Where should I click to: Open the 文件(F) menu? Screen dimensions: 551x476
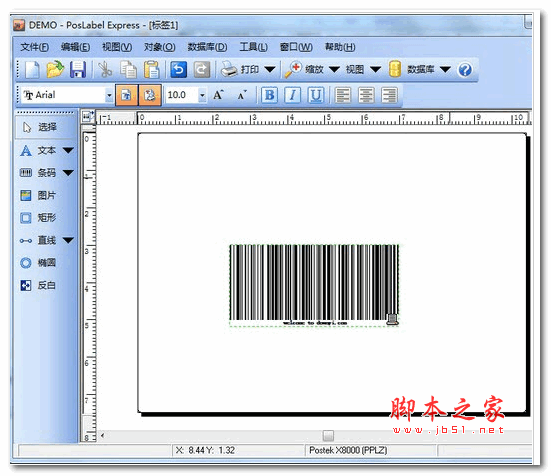click(34, 47)
